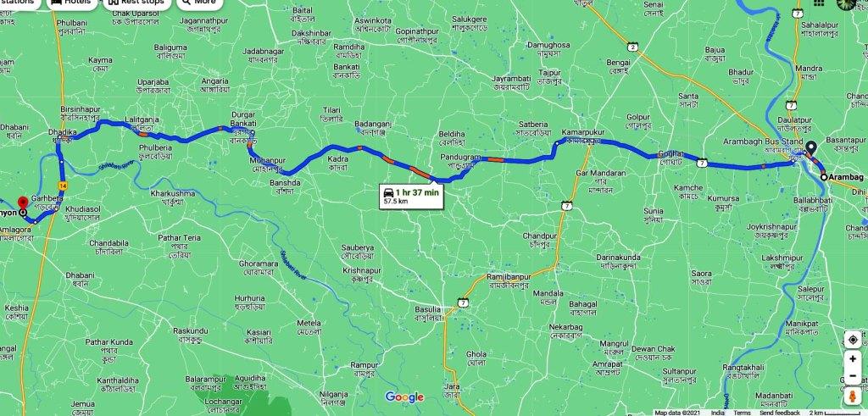Center map on your location

(853, 339)
